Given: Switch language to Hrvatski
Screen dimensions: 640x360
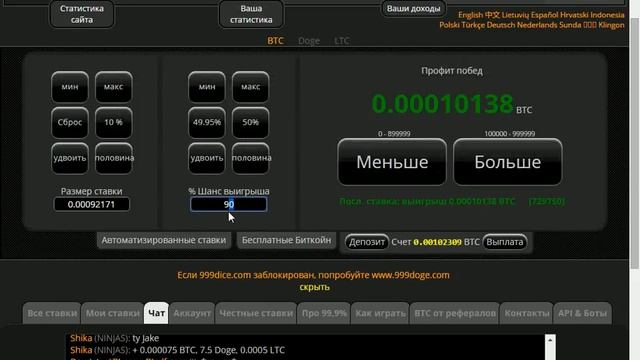Looking at the screenshot, I should [574, 15].
